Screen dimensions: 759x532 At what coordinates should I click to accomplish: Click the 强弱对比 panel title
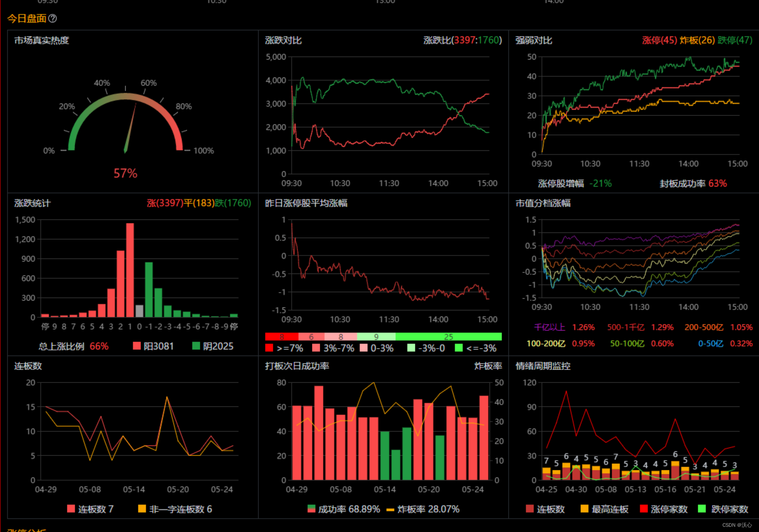tap(534, 40)
